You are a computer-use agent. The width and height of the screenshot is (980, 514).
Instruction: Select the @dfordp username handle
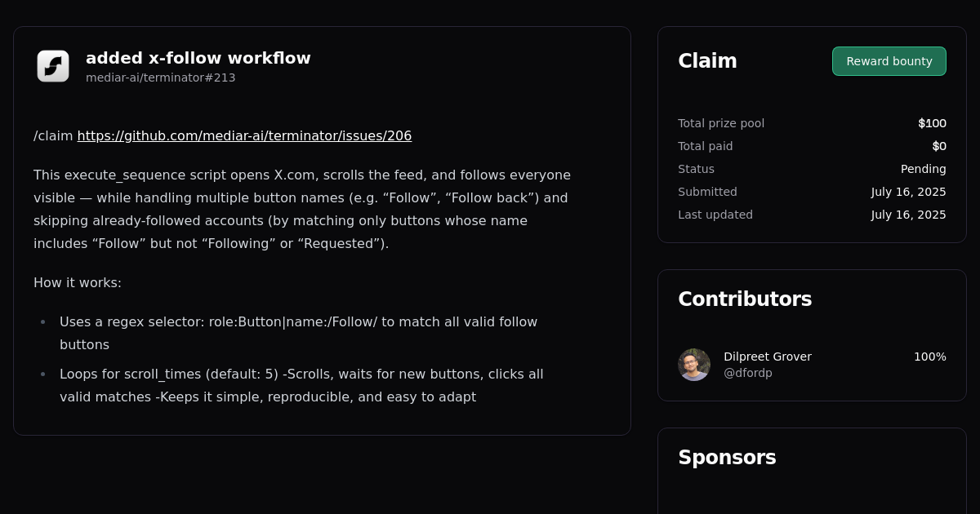747,373
